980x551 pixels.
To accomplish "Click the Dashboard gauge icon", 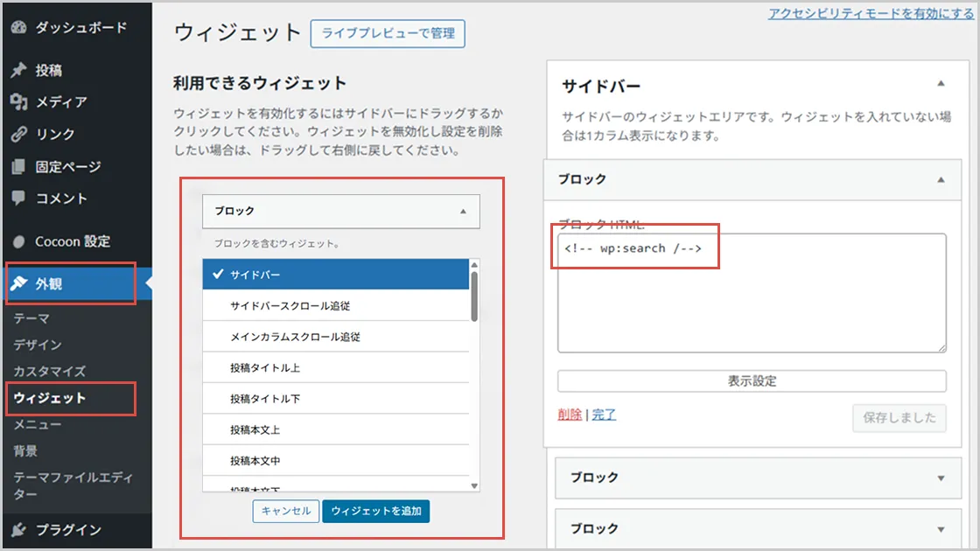I will (x=19, y=27).
